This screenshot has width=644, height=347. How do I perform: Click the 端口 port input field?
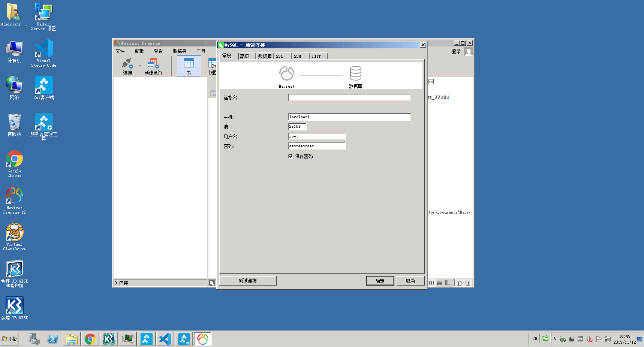(297, 127)
